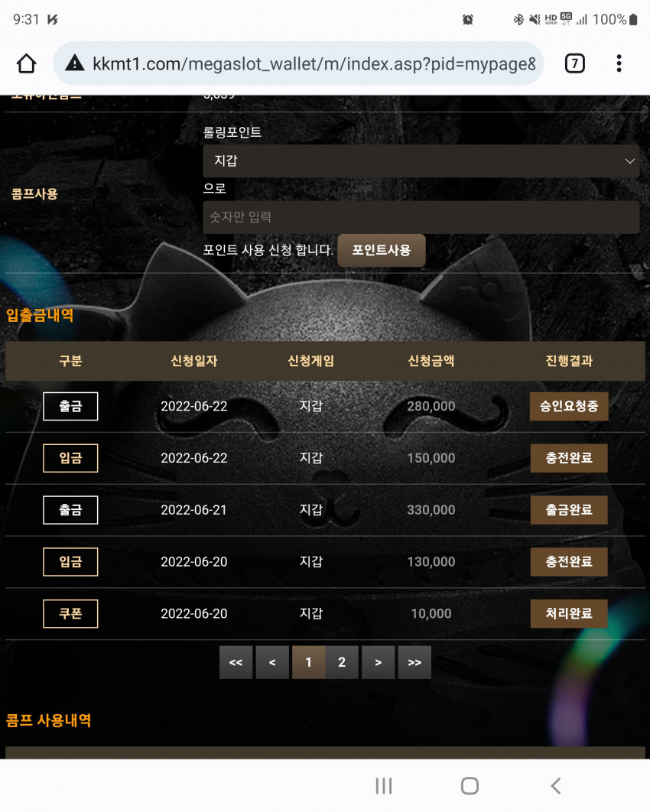Tap the battery icon in status bar
Image resolution: width=650 pixels, height=812 pixels.
click(x=633, y=20)
